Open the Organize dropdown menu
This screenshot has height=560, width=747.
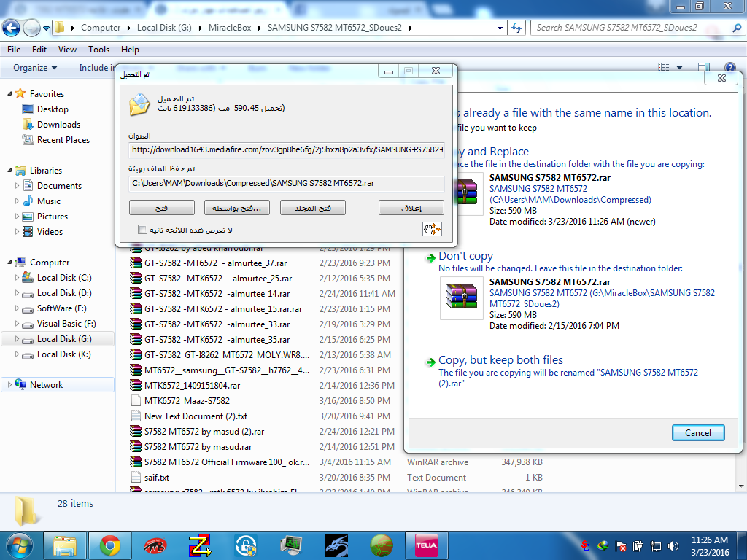point(35,68)
